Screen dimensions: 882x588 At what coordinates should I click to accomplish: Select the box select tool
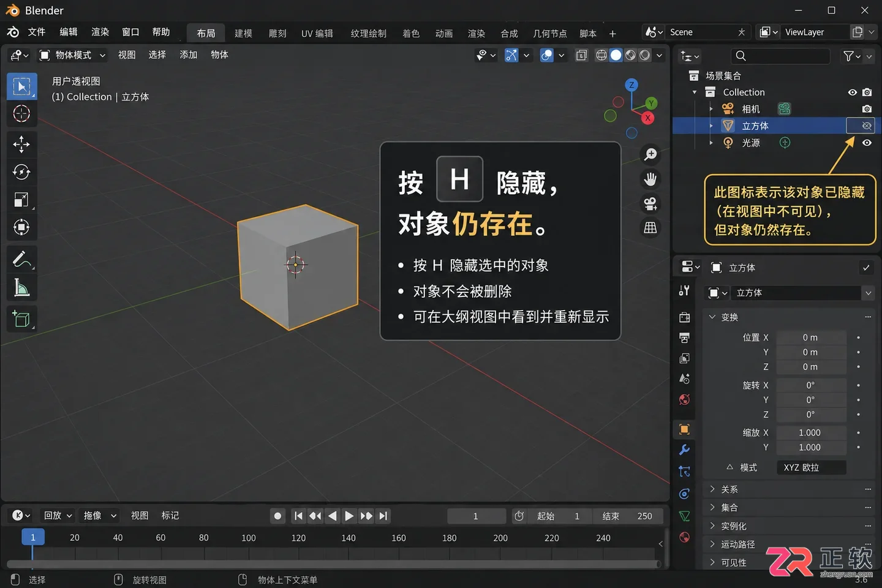pyautogui.click(x=21, y=86)
